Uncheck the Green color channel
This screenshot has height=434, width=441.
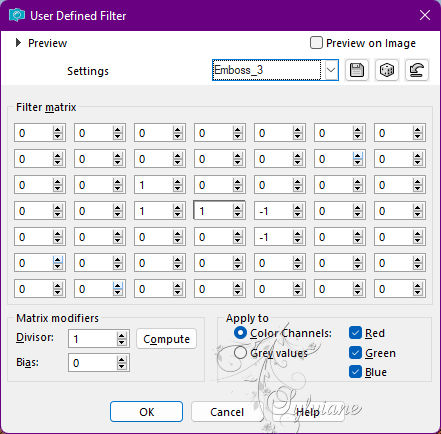[x=355, y=353]
